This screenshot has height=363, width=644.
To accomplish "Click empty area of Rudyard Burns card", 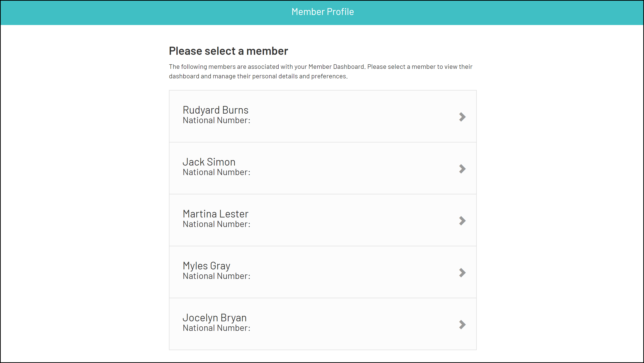I will click(350, 117).
